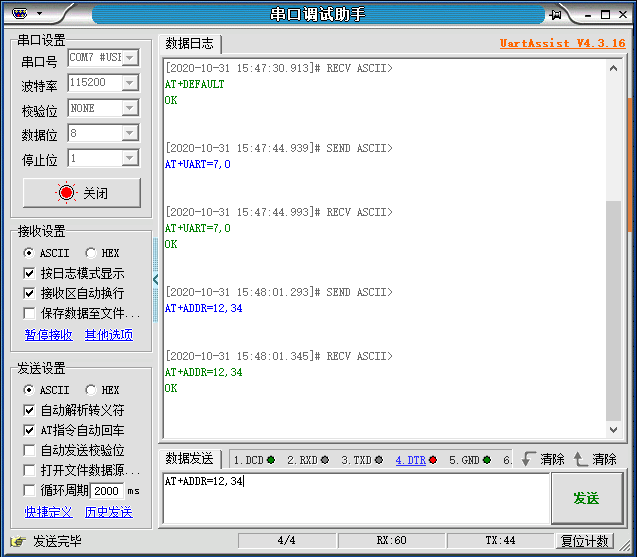Click the red close-port indicator icon
Viewport: 637px width, 557px height.
coord(66,193)
